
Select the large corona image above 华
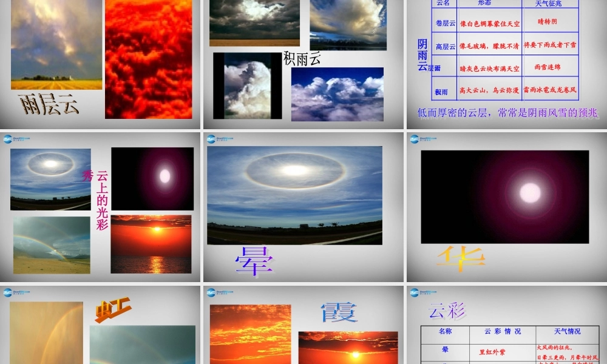[x=505, y=197]
